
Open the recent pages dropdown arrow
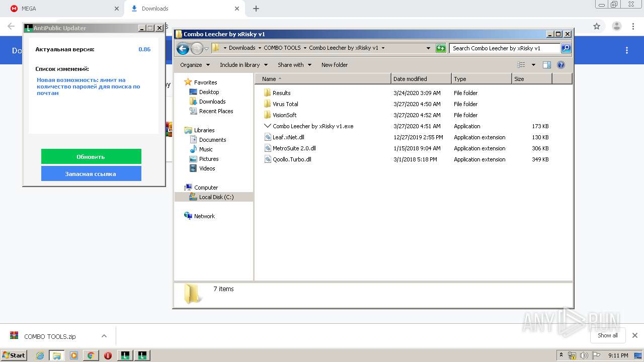point(206,48)
